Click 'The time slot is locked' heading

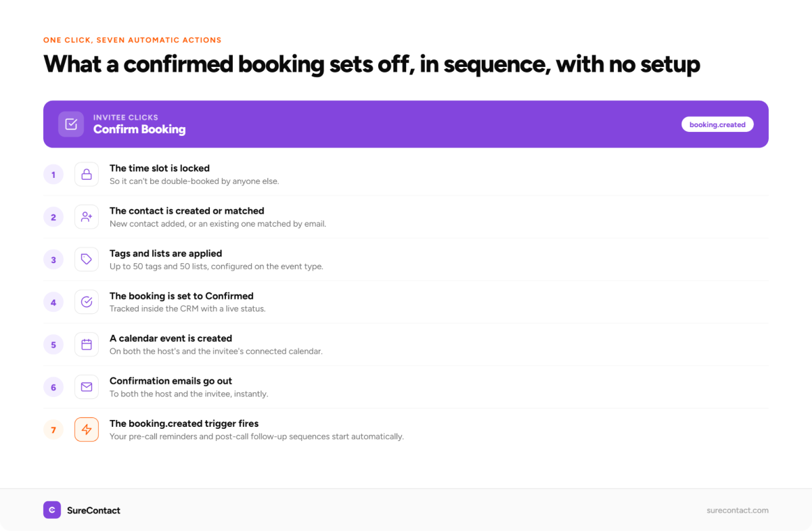(160, 168)
